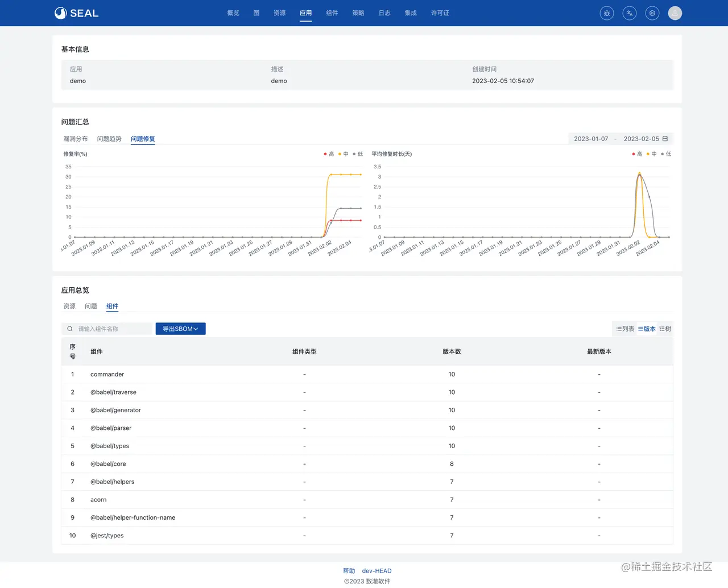Click the SEAL logo
728x588 pixels.
(x=76, y=13)
